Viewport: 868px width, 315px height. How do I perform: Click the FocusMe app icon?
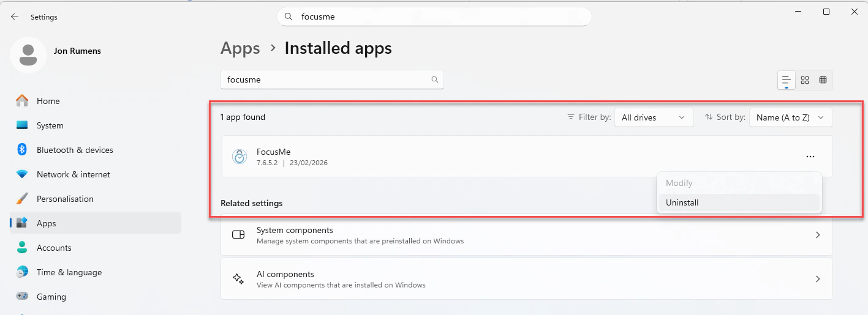tap(240, 157)
